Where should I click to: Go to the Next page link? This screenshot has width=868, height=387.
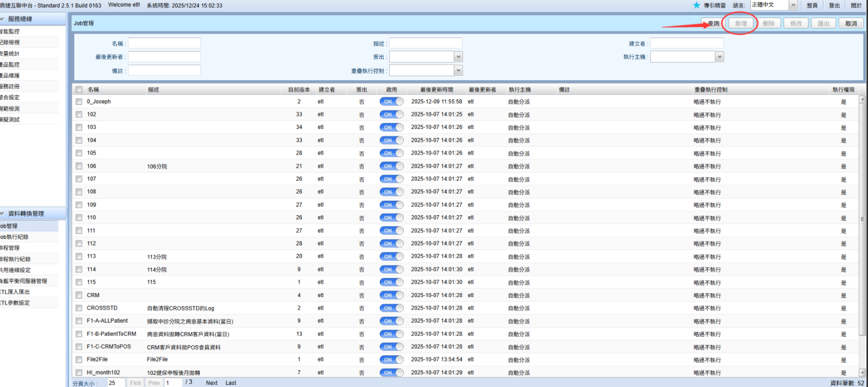tap(211, 383)
